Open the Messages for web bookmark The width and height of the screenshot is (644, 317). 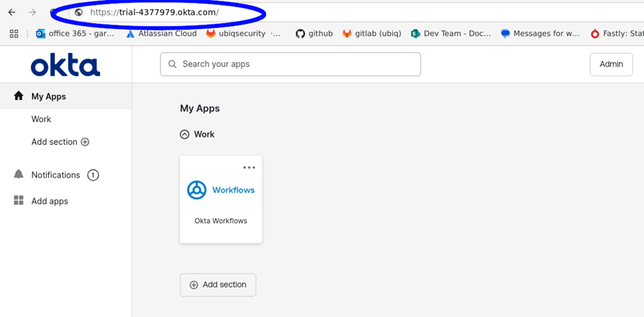coord(540,34)
